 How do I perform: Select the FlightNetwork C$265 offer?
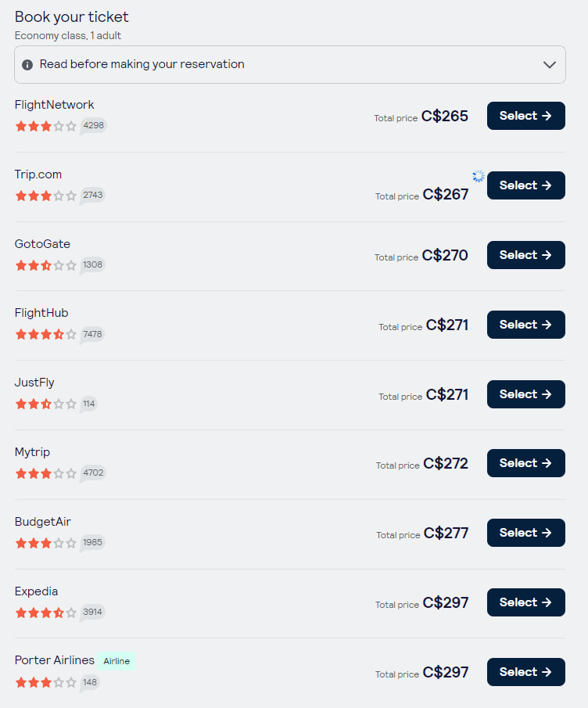(x=525, y=115)
